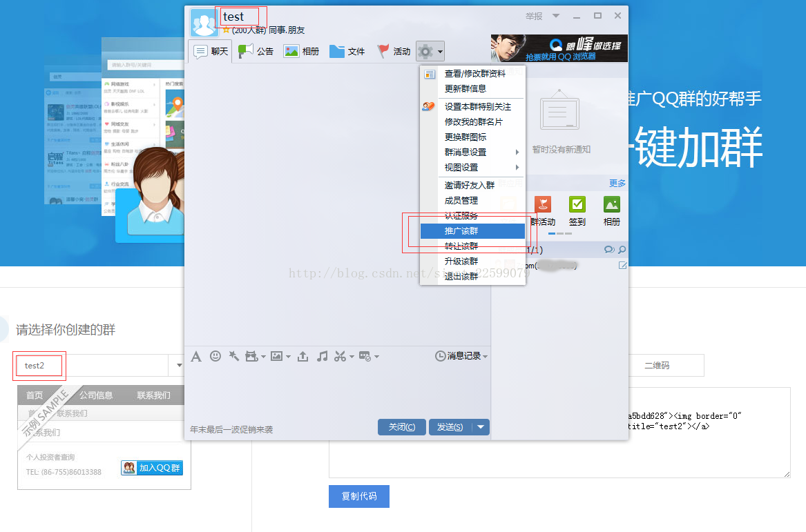
Task: Open the image send picture icon
Action: coord(276,356)
